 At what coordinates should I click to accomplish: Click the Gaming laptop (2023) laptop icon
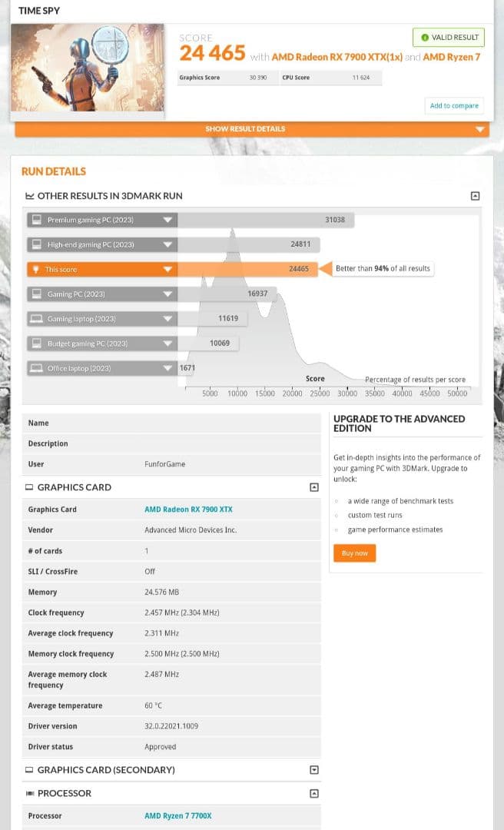click(x=35, y=319)
